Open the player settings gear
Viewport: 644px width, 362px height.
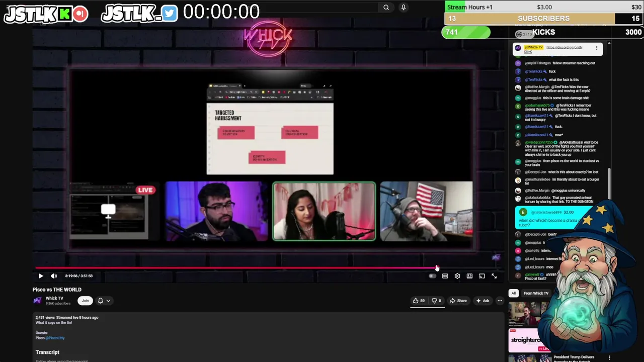[457, 276]
